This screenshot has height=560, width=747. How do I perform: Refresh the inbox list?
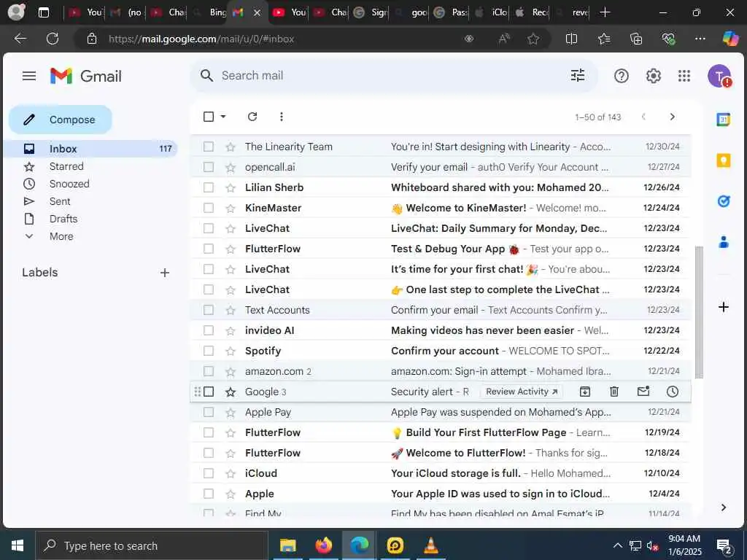252,117
